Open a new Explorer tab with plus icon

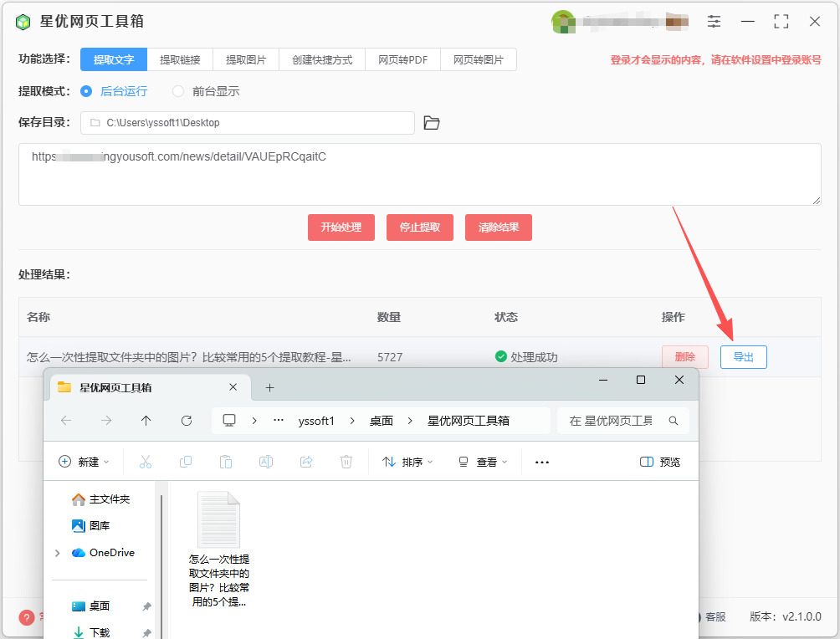269,388
